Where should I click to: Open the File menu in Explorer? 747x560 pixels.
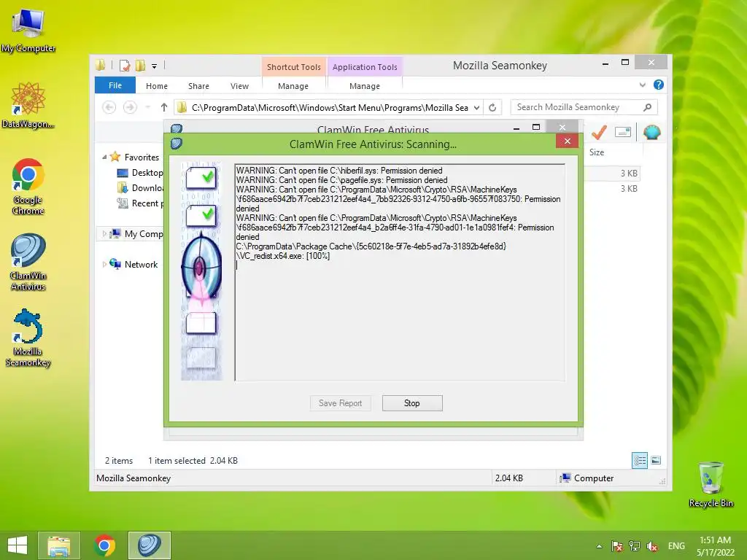pos(115,85)
